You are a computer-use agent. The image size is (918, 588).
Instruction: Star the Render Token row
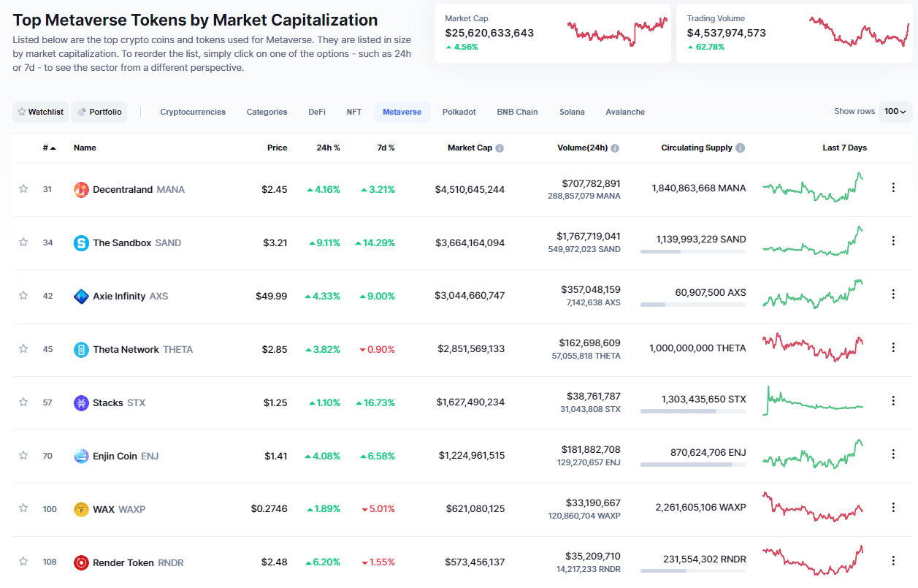coord(23,562)
